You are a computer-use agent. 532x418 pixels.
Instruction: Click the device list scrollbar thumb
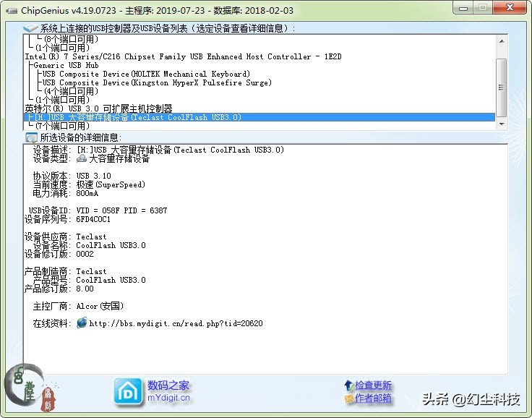pos(502,88)
